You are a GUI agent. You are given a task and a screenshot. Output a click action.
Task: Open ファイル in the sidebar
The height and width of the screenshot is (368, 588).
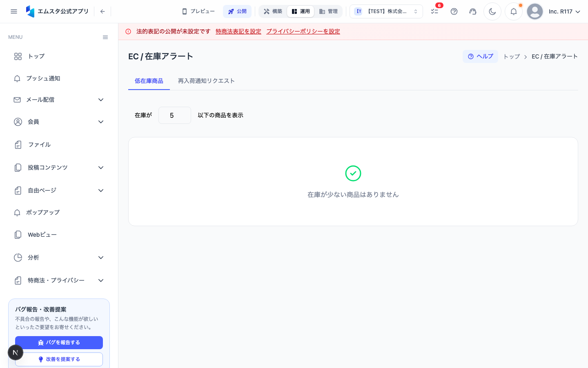tap(59, 145)
